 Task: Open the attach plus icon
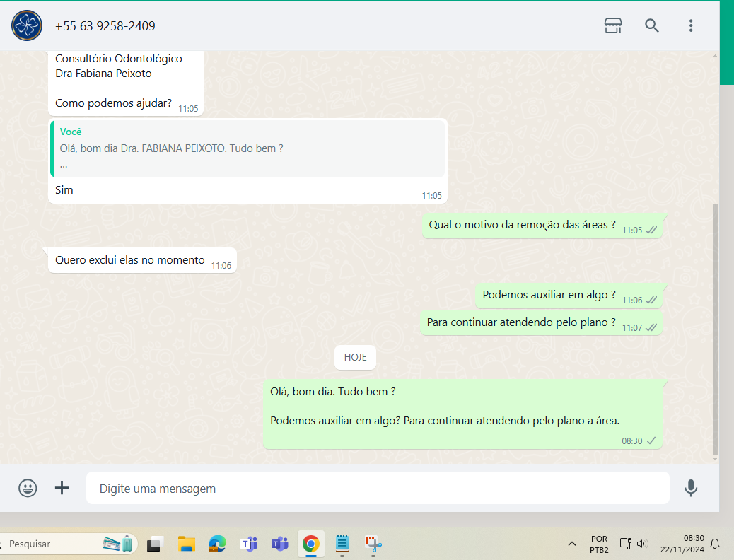coord(62,488)
